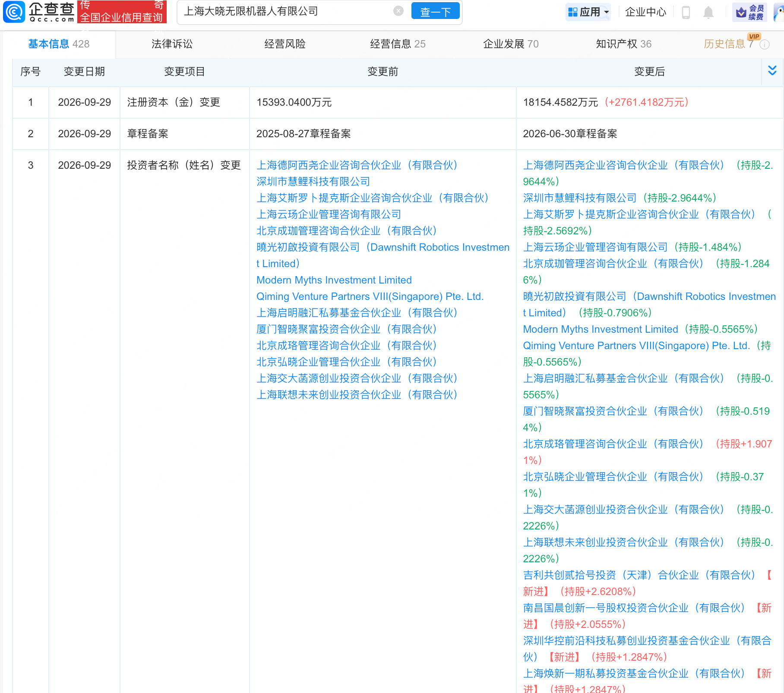
Task: Open Qiming Venture Partners VIII in 变更前 column
Action: click(370, 296)
